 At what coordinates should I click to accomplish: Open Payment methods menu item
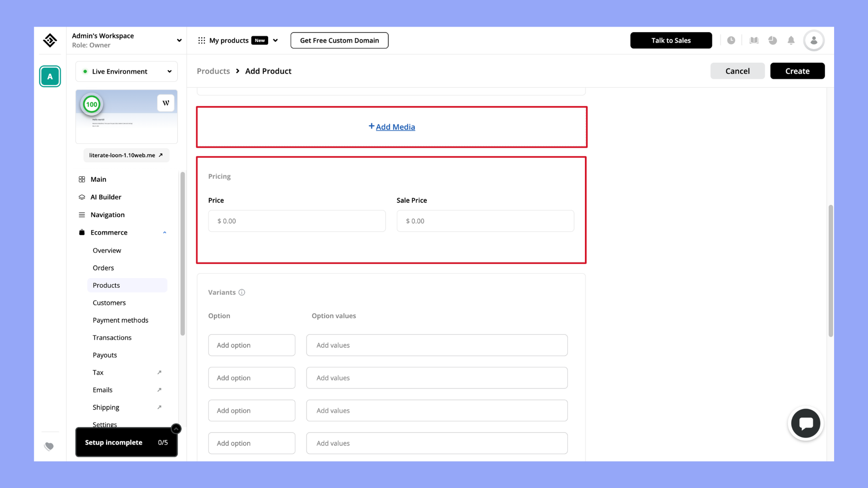pos(120,320)
